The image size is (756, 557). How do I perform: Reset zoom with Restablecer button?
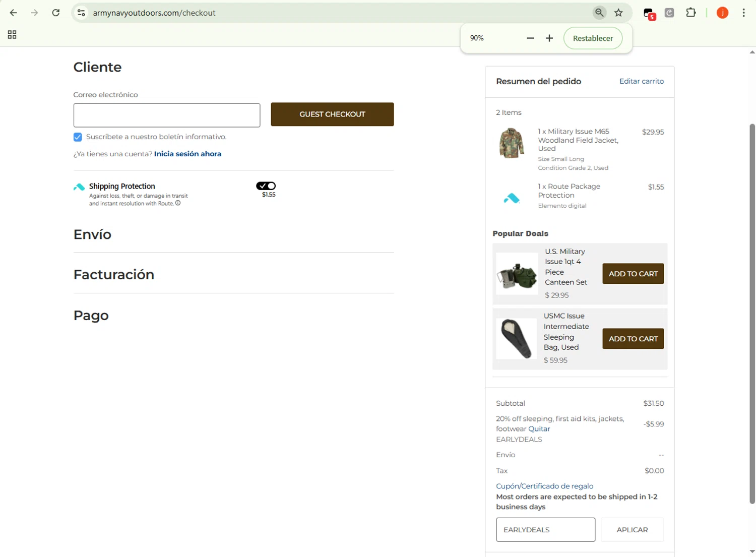pyautogui.click(x=593, y=38)
